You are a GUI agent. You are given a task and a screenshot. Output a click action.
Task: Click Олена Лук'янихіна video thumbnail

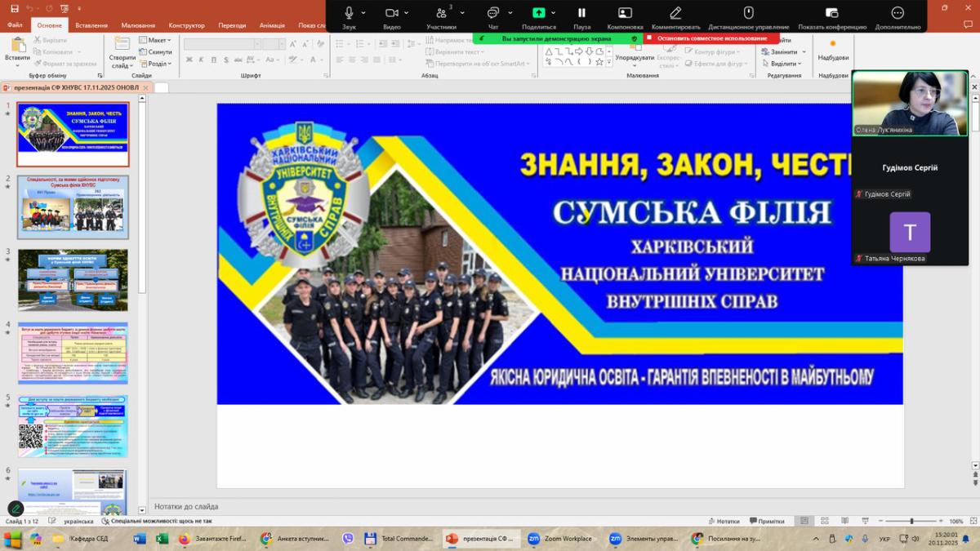pyautogui.click(x=910, y=103)
